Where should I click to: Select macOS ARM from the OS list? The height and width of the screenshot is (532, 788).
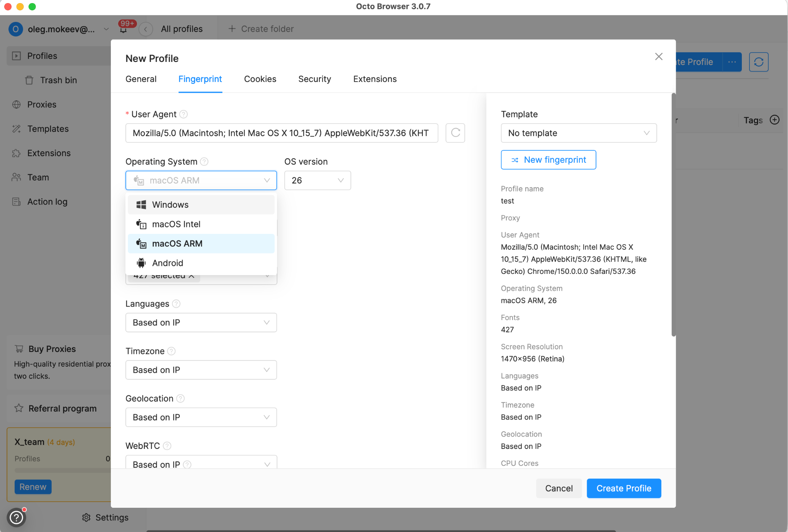pos(201,243)
